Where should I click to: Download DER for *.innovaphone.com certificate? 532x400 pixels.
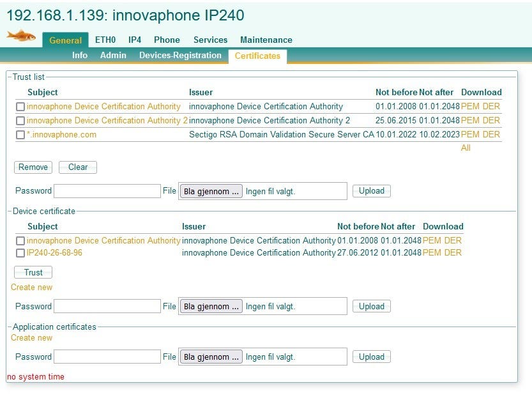[491, 134]
